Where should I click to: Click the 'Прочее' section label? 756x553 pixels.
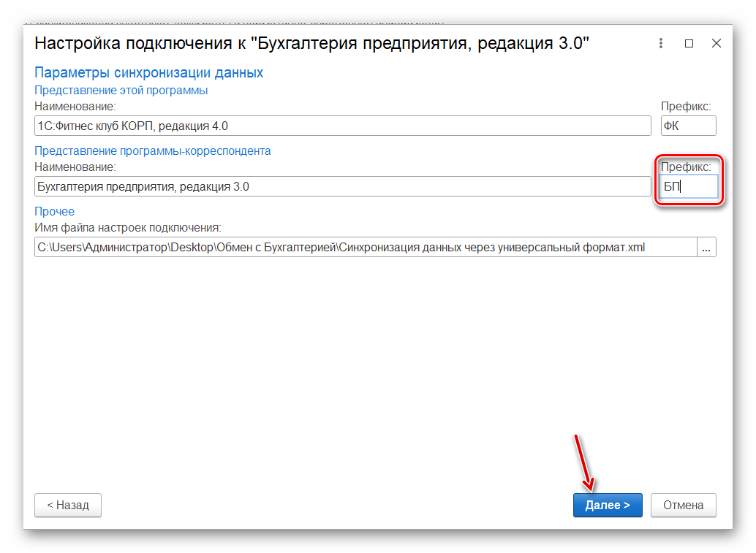coord(55,211)
